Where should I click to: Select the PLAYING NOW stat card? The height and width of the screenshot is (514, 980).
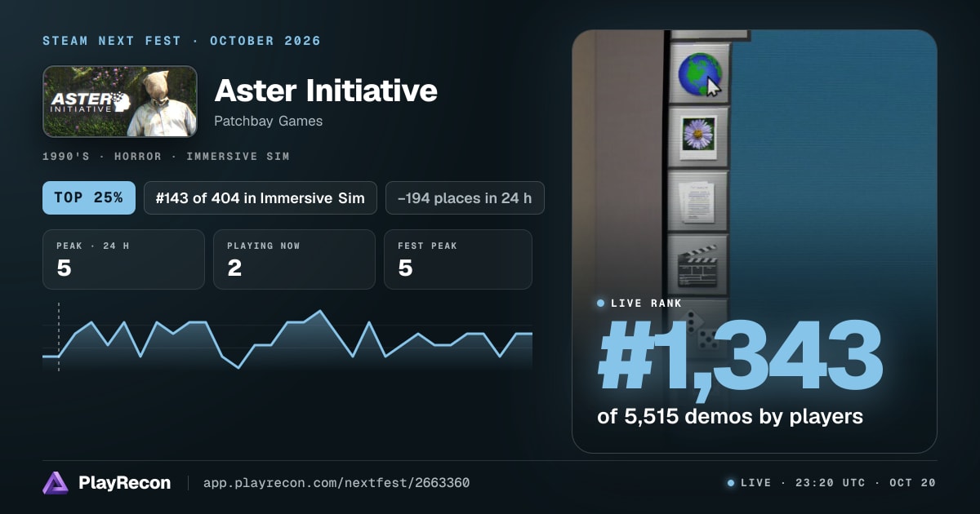coord(294,259)
